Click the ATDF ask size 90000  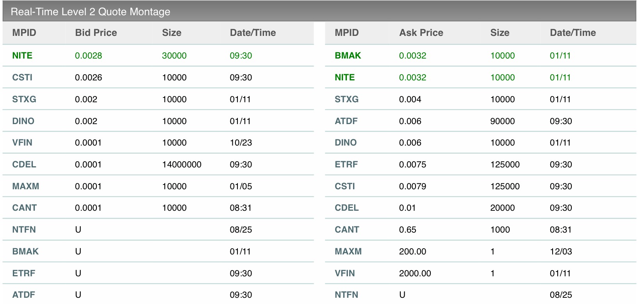(502, 121)
